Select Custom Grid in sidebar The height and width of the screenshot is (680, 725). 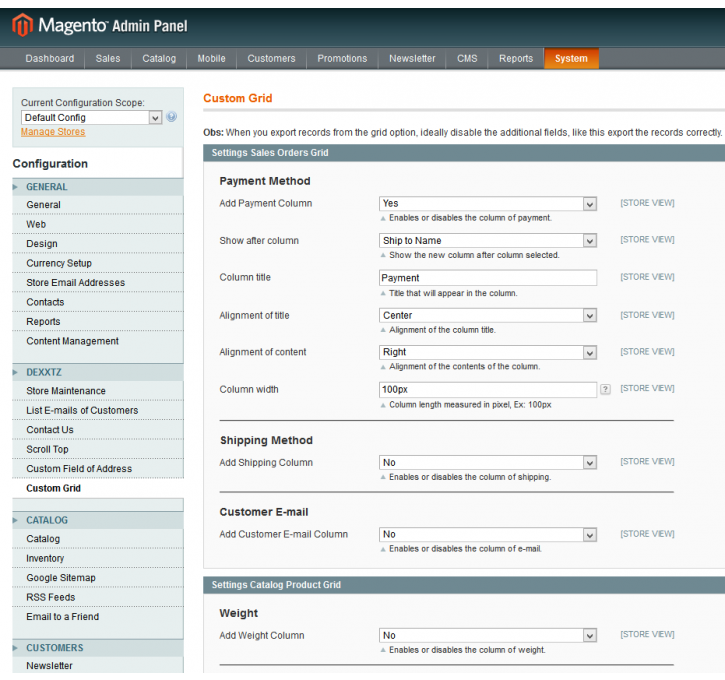pos(98,488)
